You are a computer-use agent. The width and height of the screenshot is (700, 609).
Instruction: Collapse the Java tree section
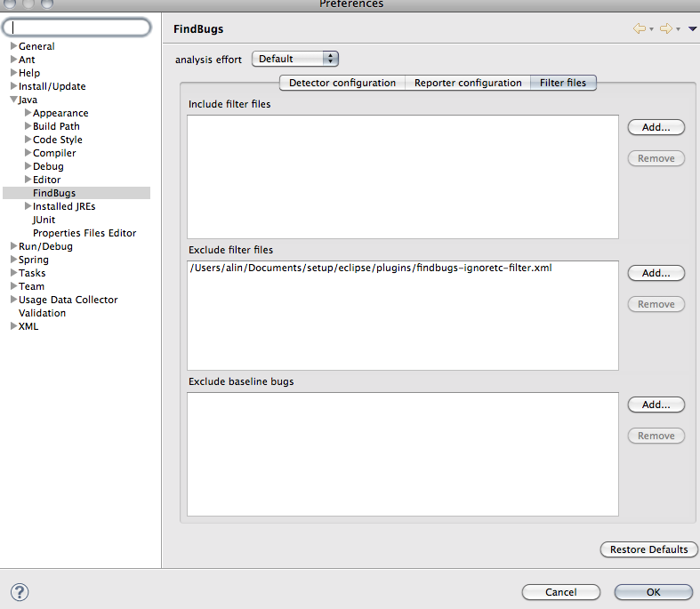pos(13,100)
